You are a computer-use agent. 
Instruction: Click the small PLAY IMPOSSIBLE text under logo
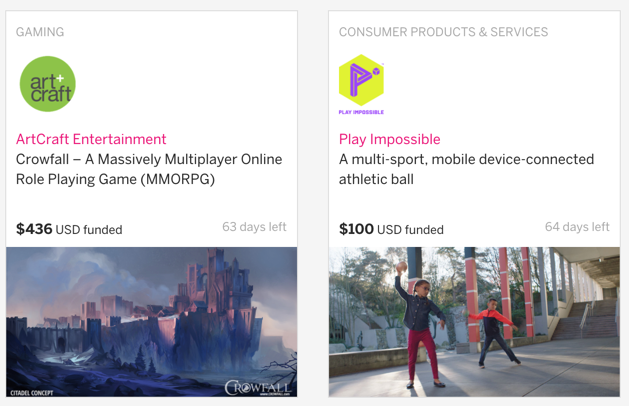tap(361, 112)
